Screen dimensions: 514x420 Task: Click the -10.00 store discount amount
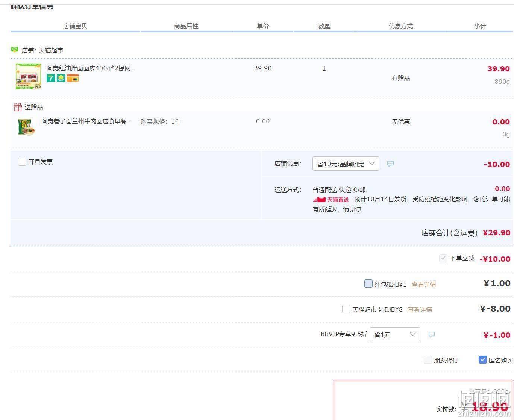click(x=497, y=164)
